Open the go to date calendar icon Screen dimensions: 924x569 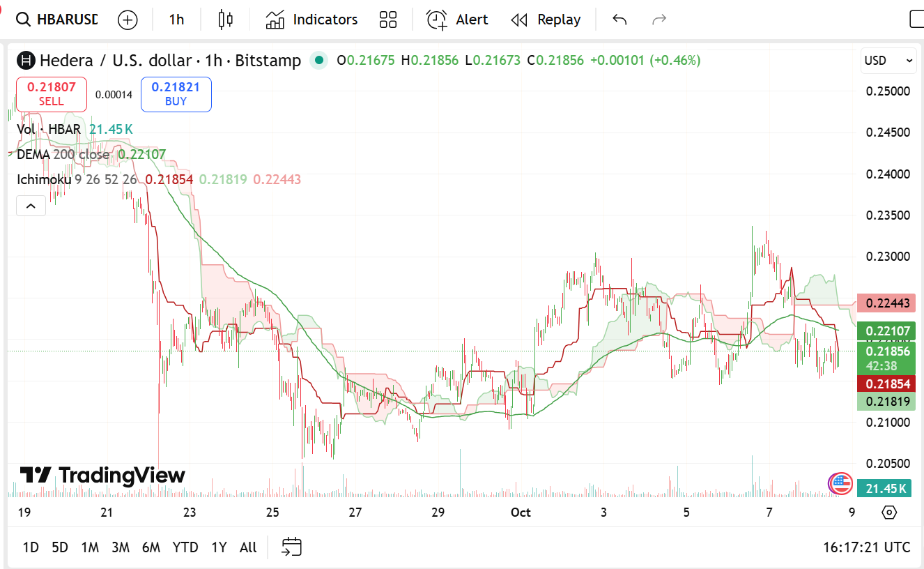point(291,547)
